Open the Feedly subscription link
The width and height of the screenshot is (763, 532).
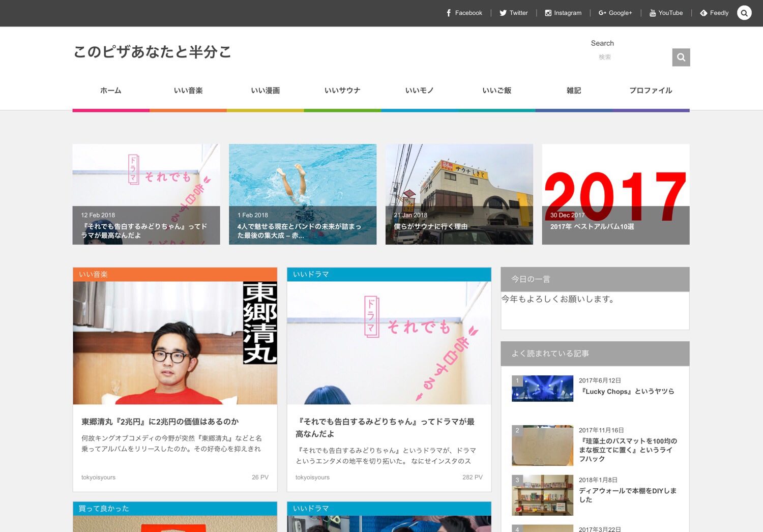point(714,13)
